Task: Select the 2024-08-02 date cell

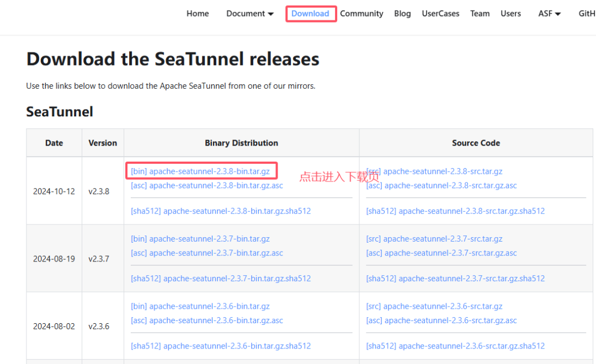Action: [54, 326]
